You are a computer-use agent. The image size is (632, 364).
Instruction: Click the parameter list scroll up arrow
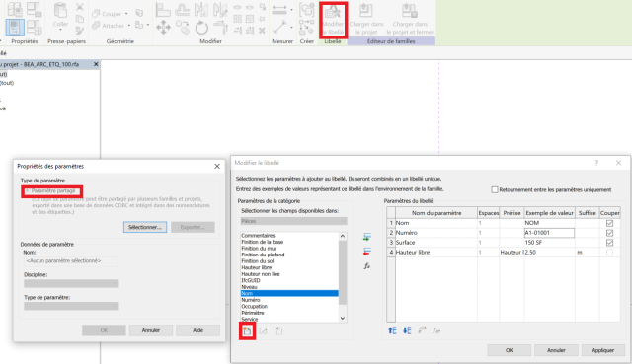343,236
